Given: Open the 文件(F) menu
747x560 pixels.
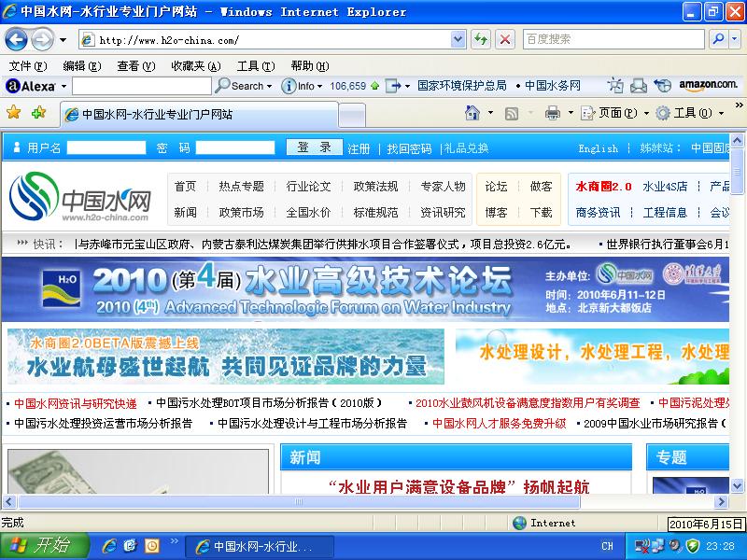Looking at the screenshot, I should coord(28,66).
